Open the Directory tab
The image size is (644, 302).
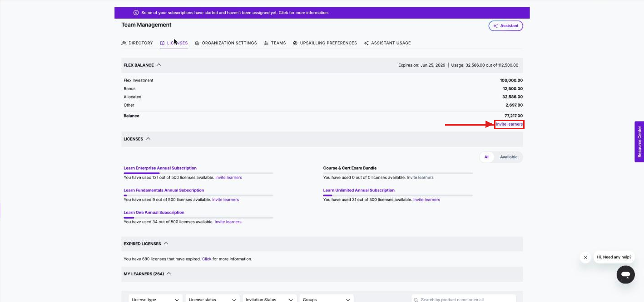(x=137, y=43)
